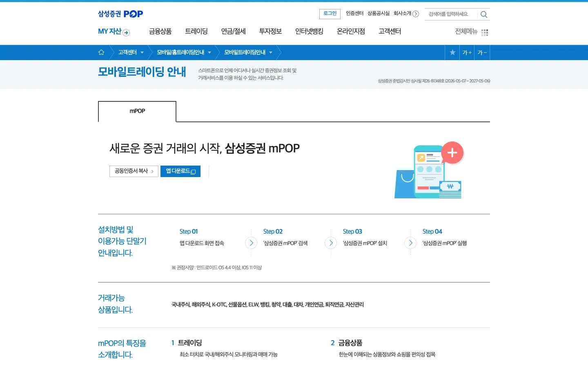The height and width of the screenshot is (368, 588).
Task: Click the Samsung Securities POP logo
Action: (120, 14)
